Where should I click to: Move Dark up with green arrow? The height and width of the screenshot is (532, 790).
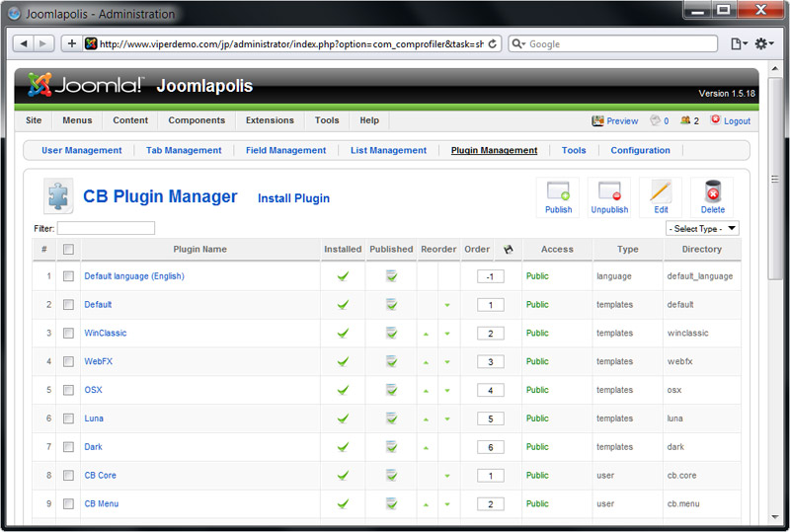(x=427, y=447)
